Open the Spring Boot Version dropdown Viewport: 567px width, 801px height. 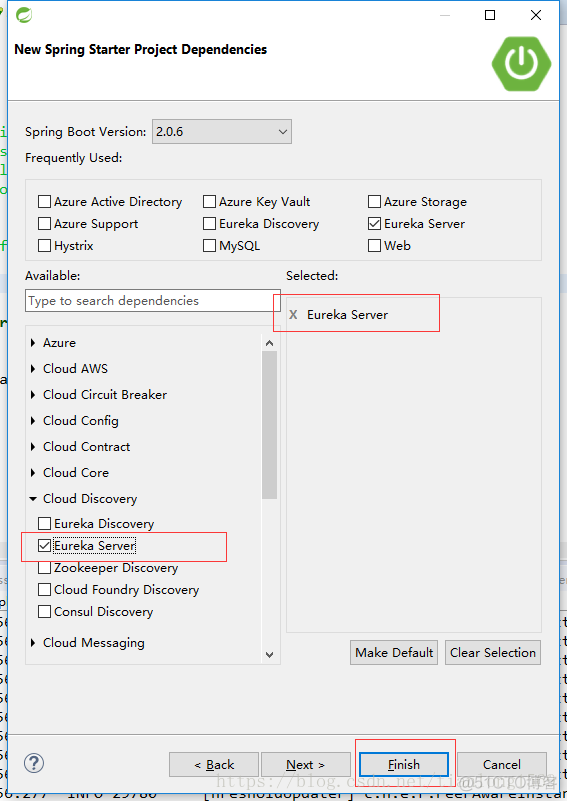pyautogui.click(x=222, y=132)
